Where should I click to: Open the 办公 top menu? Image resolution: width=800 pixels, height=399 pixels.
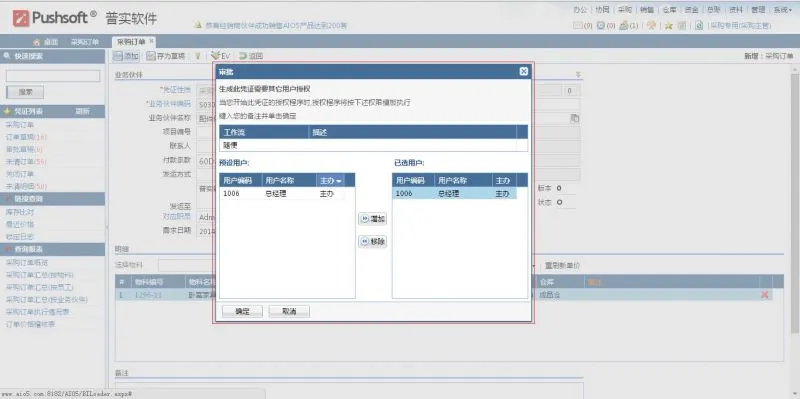(580, 10)
